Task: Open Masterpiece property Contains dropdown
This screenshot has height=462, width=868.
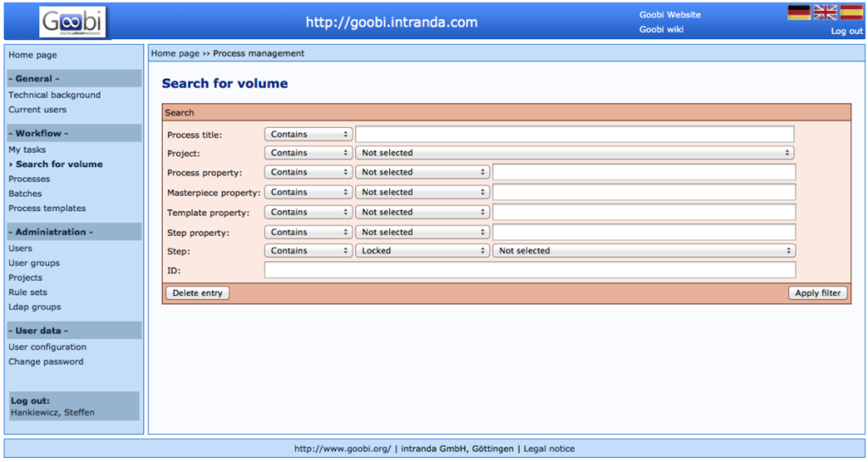Action: [x=309, y=192]
